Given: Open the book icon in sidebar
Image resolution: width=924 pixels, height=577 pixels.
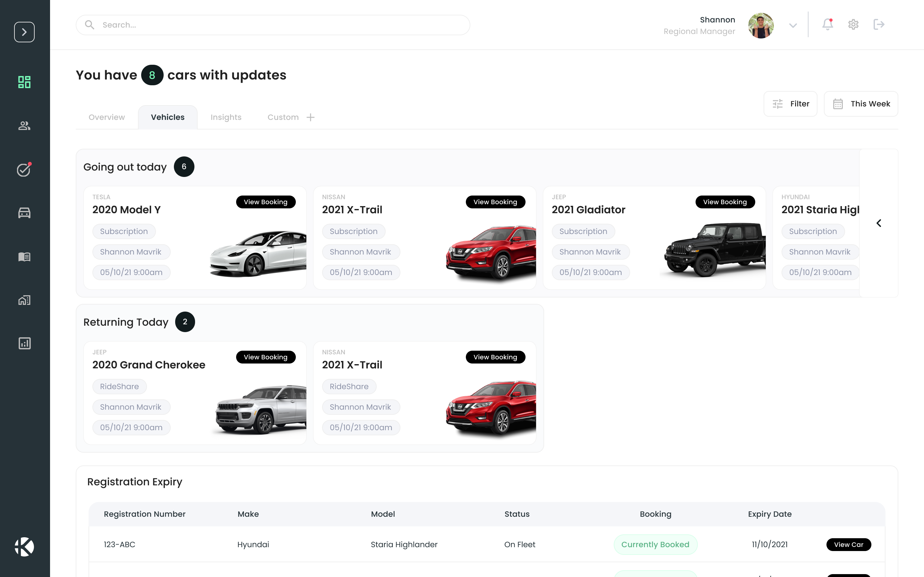Looking at the screenshot, I should 24,256.
